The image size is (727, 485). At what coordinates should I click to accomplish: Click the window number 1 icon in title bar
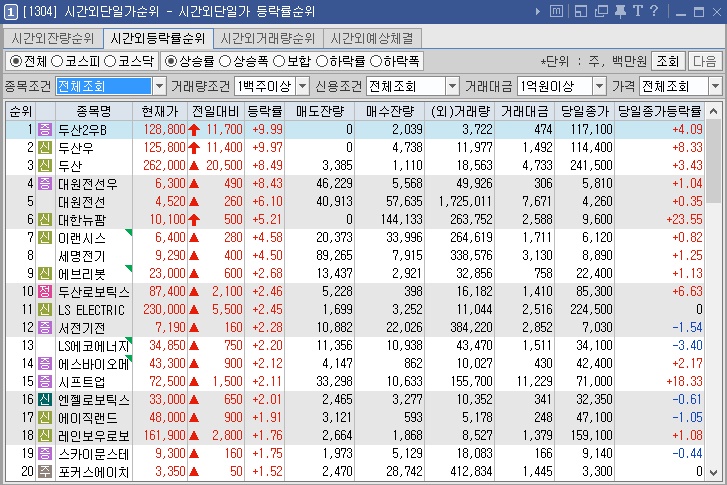[x=11, y=12]
